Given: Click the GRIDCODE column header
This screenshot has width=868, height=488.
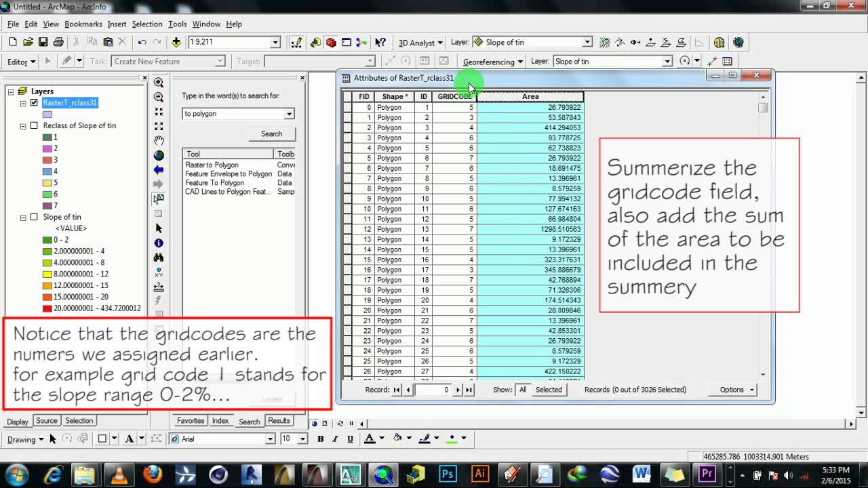Looking at the screenshot, I should click(454, 97).
